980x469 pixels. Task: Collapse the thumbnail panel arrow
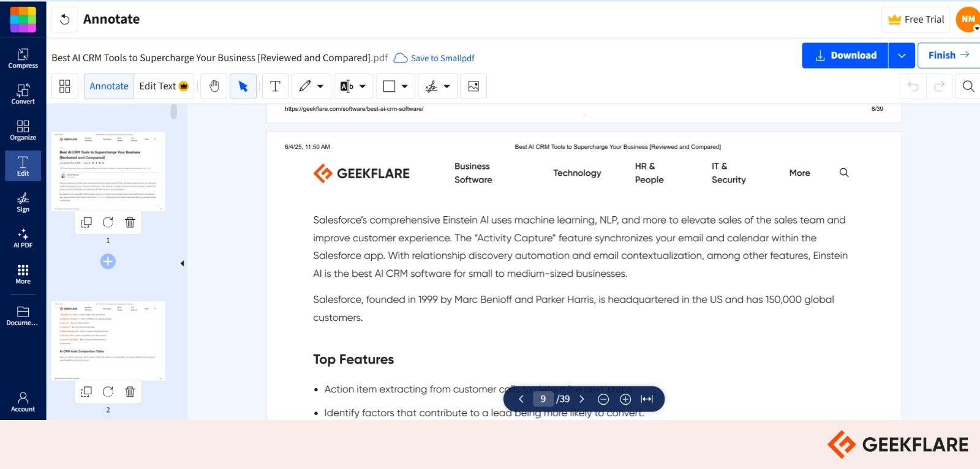[182, 263]
